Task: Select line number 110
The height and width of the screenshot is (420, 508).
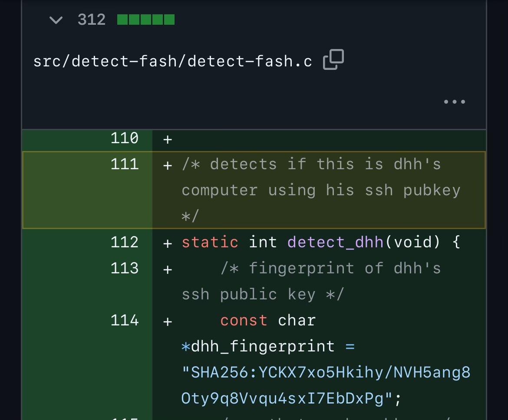Action: [125, 138]
